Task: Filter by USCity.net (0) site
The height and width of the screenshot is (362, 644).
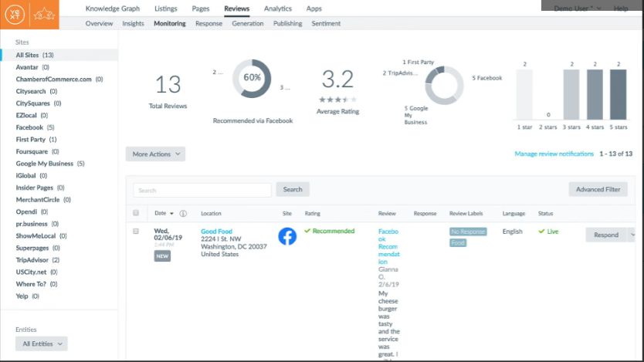Action: tap(36, 272)
